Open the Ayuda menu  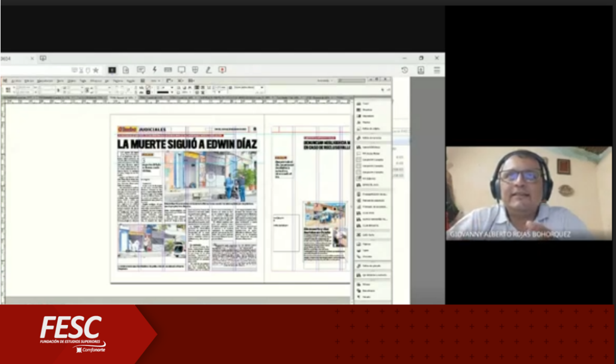[130, 81]
